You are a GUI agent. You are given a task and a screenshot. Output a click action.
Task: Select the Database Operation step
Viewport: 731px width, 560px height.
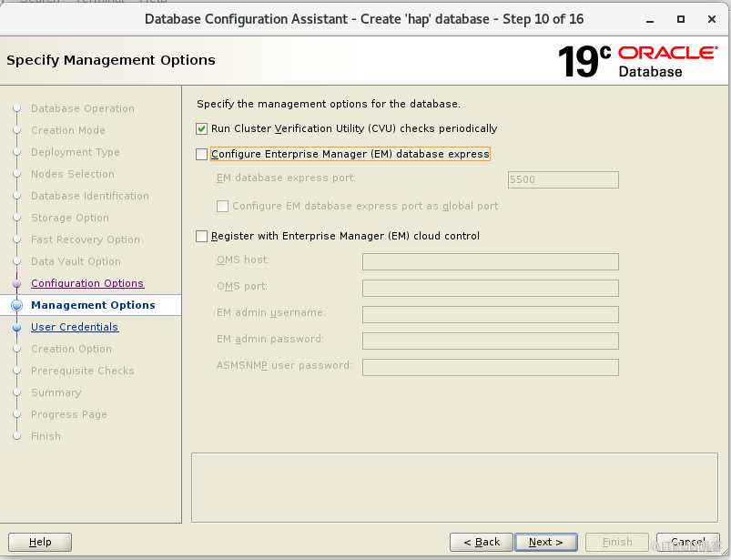(83, 108)
